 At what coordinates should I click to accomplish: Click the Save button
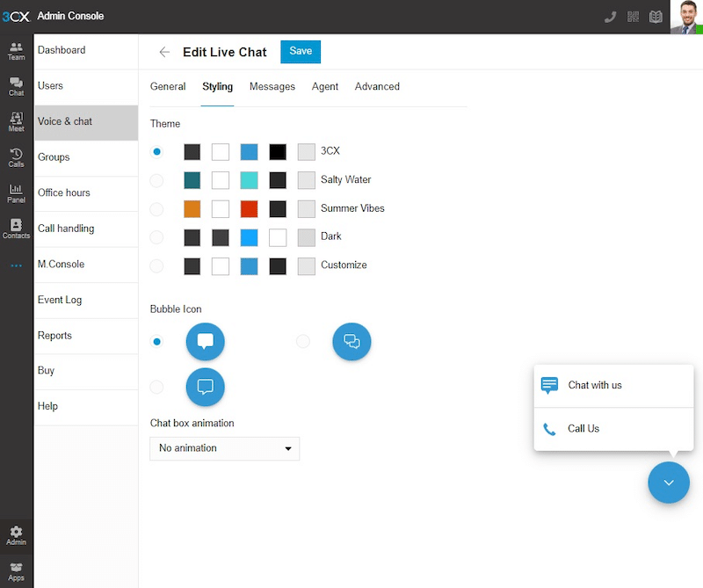(300, 52)
